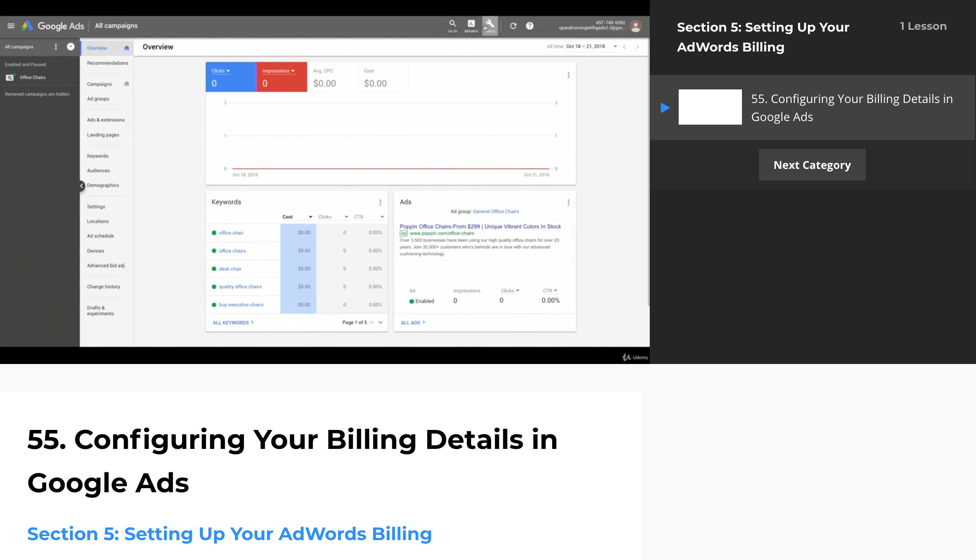Collapse the side navigation panel arrow
The image size is (976, 560).
82,186
